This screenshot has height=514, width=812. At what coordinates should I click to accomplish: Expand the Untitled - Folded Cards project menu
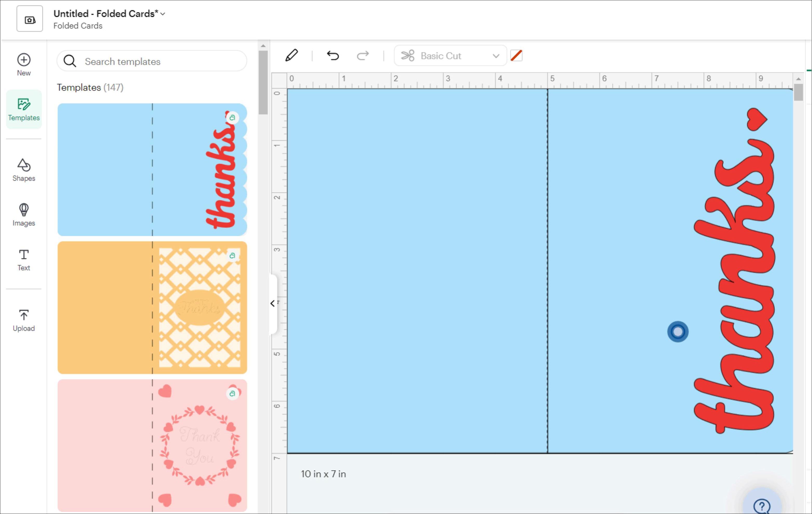163,14
